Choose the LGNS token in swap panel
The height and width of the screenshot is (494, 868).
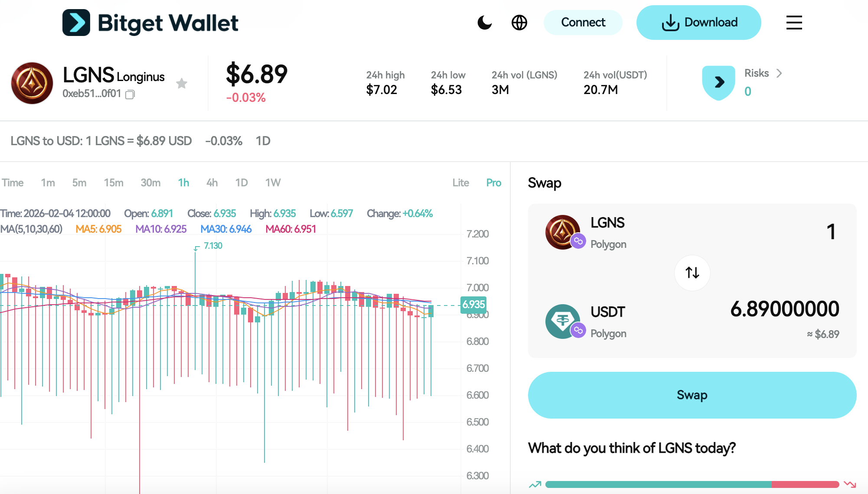tap(585, 232)
